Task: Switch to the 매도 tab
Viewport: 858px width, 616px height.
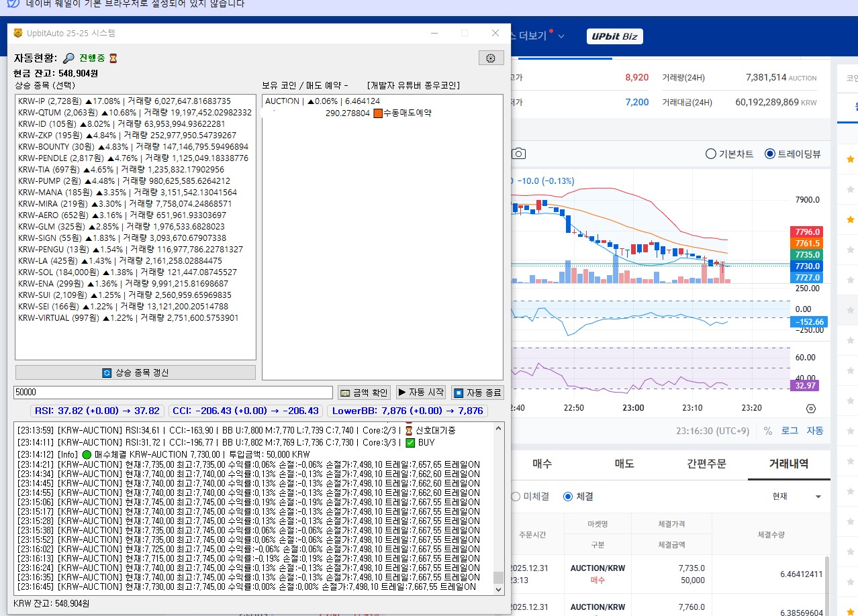Action: [x=624, y=464]
